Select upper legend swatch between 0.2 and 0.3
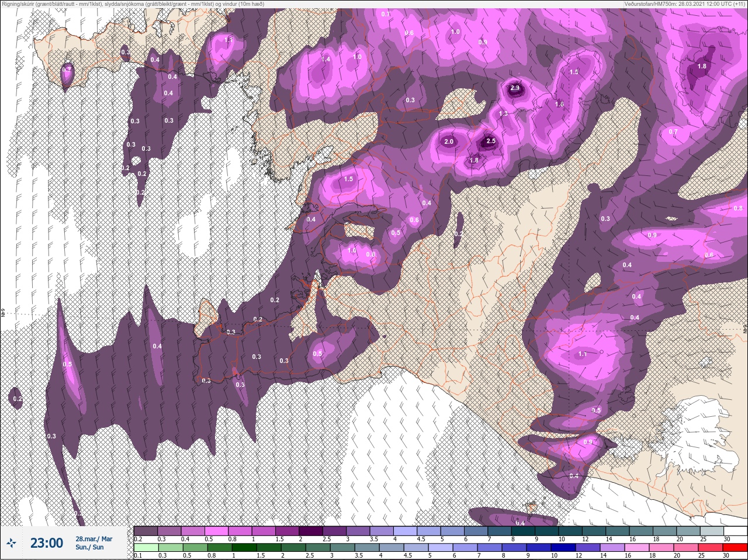The height and width of the screenshot is (560, 748). pos(146,531)
